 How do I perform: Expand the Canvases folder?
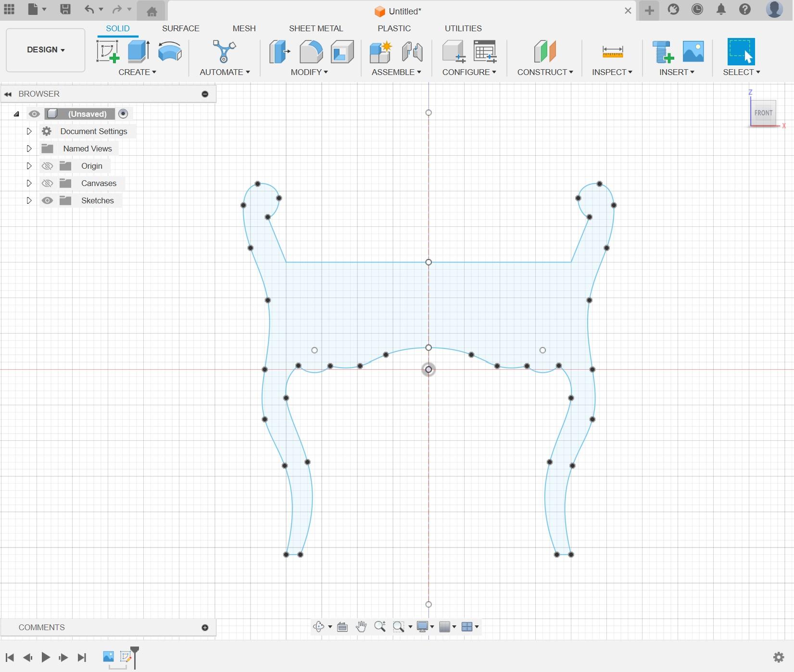point(29,183)
